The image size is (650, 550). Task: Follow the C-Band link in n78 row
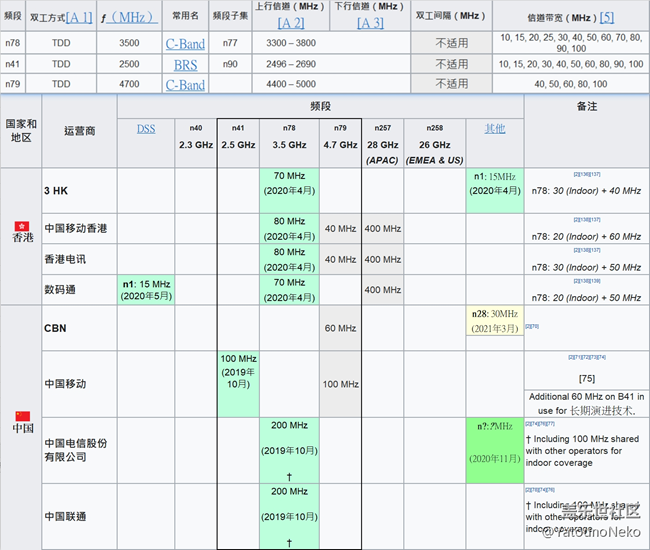tap(185, 44)
